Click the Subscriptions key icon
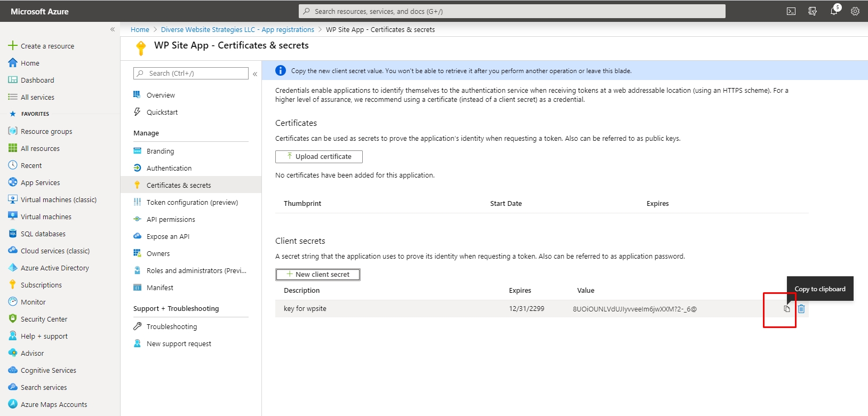 (x=13, y=285)
